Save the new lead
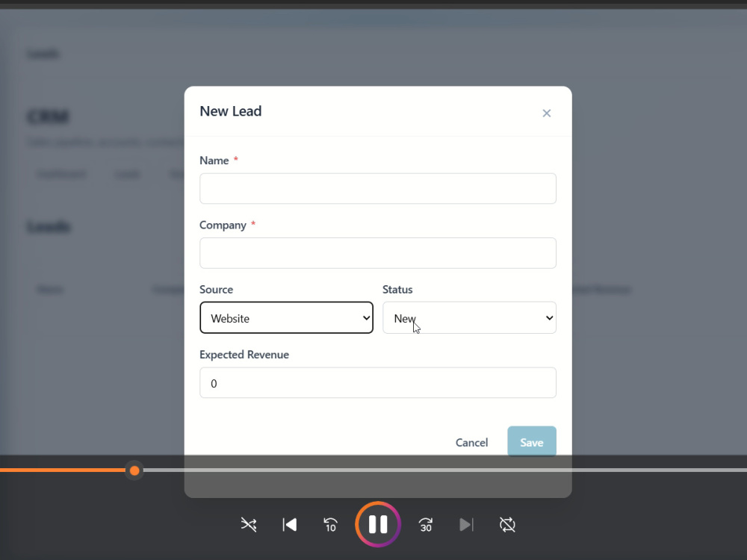This screenshot has height=560, width=747. 532,441
